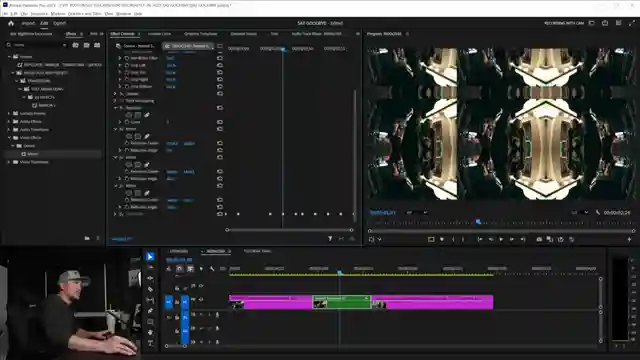Expand the Video Transitions folder
Viewport: 640px width, 360px height.
pos(9,162)
